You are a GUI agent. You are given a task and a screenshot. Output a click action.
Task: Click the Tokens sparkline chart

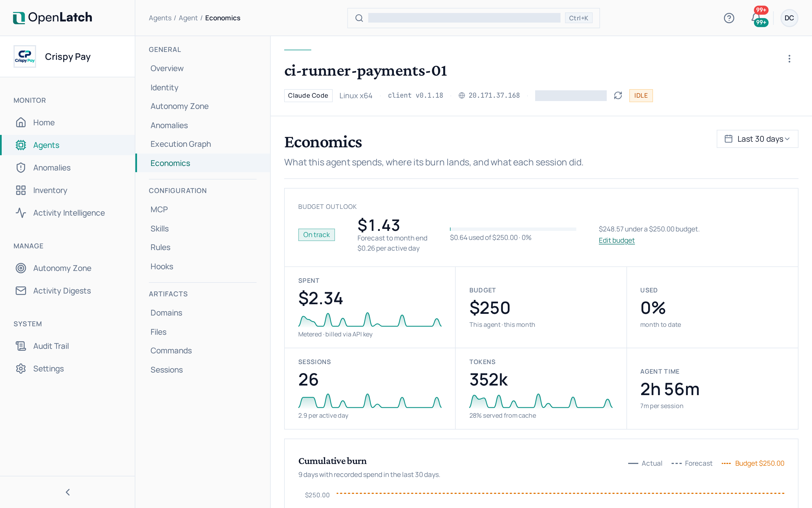(x=541, y=401)
